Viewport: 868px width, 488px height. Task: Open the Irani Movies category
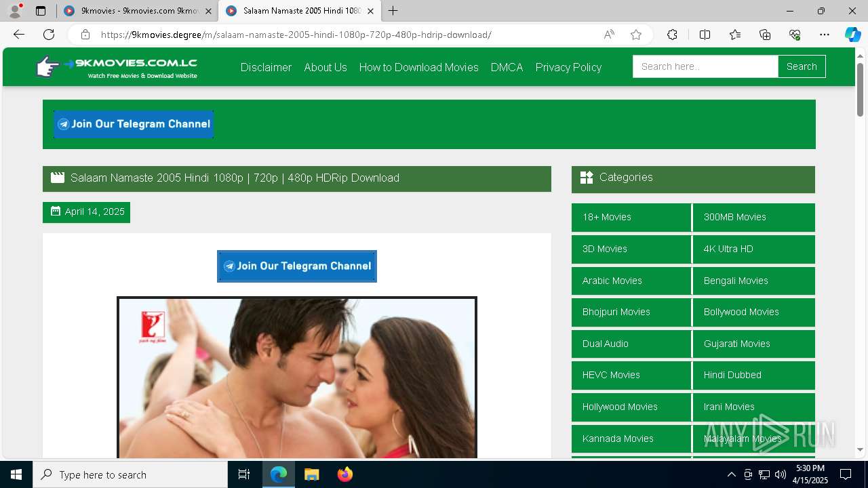(754, 407)
